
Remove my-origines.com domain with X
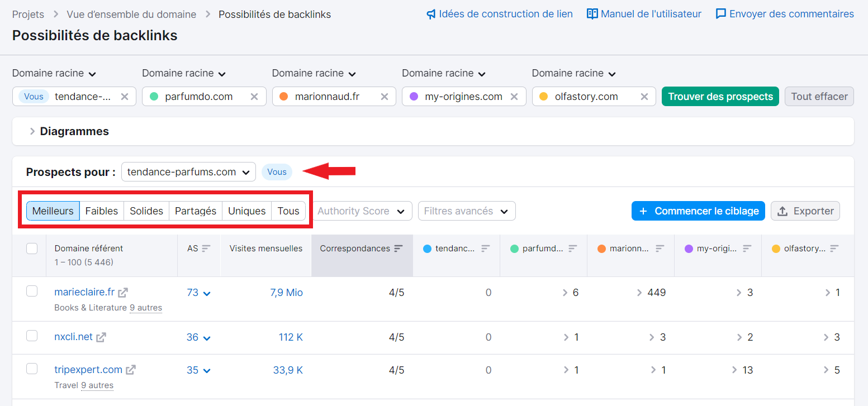pyautogui.click(x=514, y=97)
